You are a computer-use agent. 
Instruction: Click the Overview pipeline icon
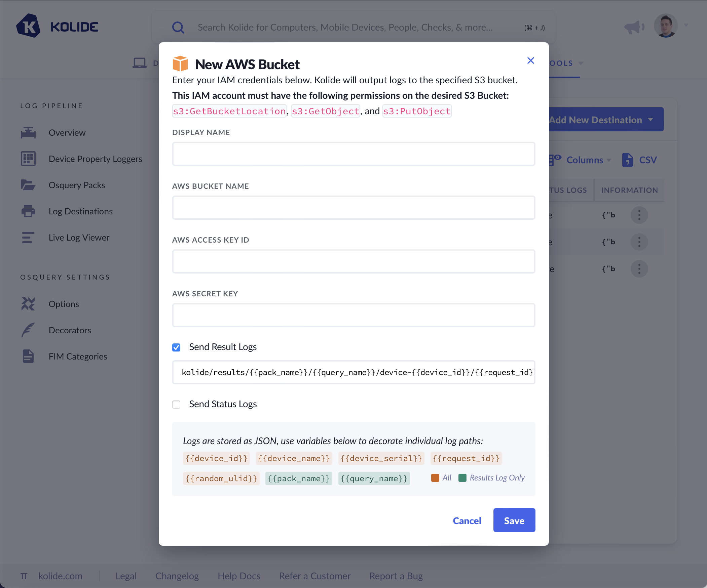coord(28,132)
